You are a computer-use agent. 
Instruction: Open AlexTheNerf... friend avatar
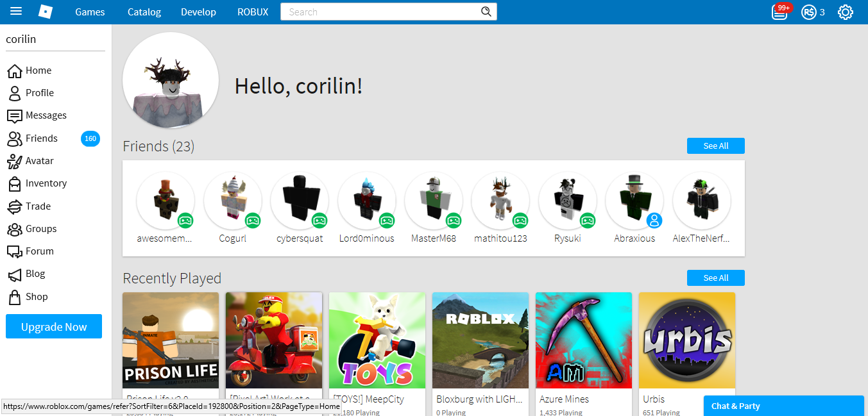(x=701, y=201)
